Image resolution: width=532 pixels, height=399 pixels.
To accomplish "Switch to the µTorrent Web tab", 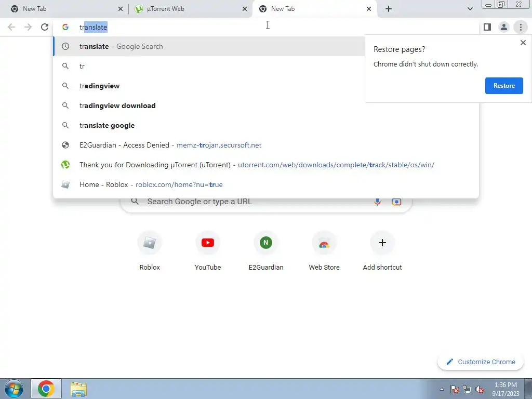I will pyautogui.click(x=190, y=9).
